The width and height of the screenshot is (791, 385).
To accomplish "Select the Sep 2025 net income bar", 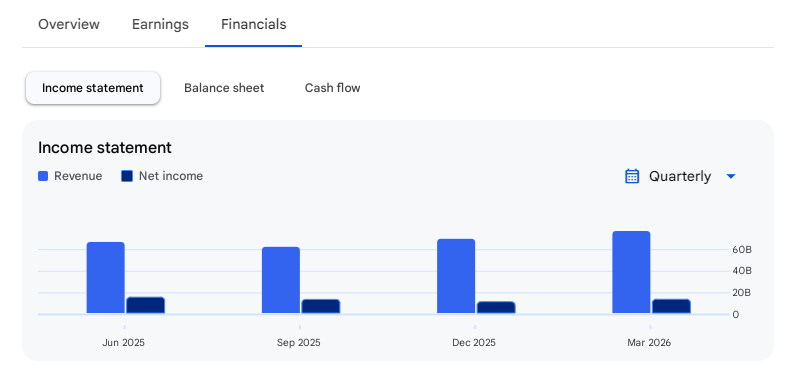I will point(321,306).
